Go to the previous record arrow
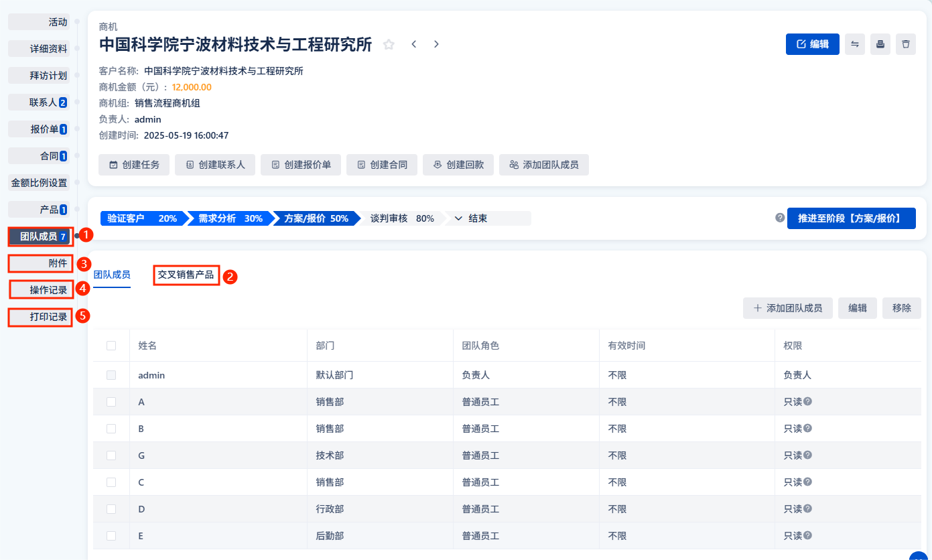Image resolution: width=932 pixels, height=560 pixels. tap(414, 44)
